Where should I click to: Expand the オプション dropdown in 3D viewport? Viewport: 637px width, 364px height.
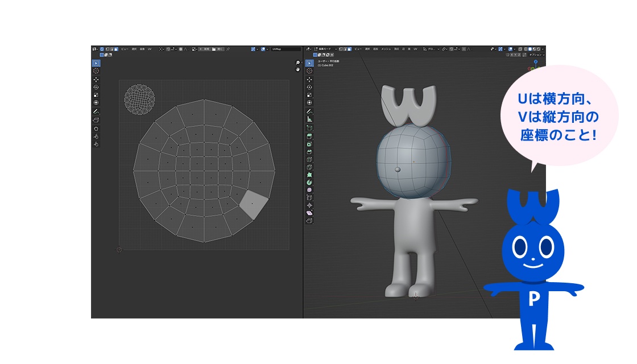(536, 55)
